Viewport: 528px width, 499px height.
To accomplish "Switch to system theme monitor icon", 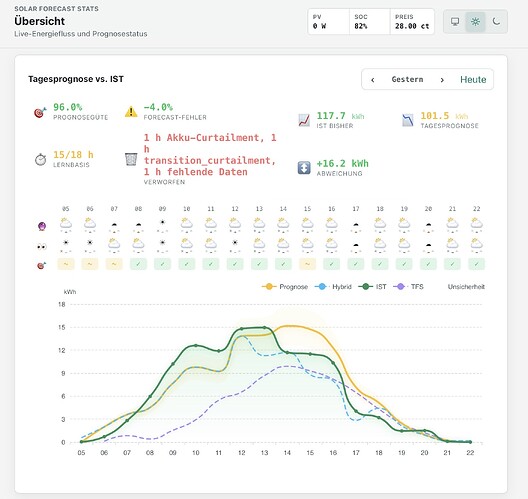I will [x=455, y=22].
